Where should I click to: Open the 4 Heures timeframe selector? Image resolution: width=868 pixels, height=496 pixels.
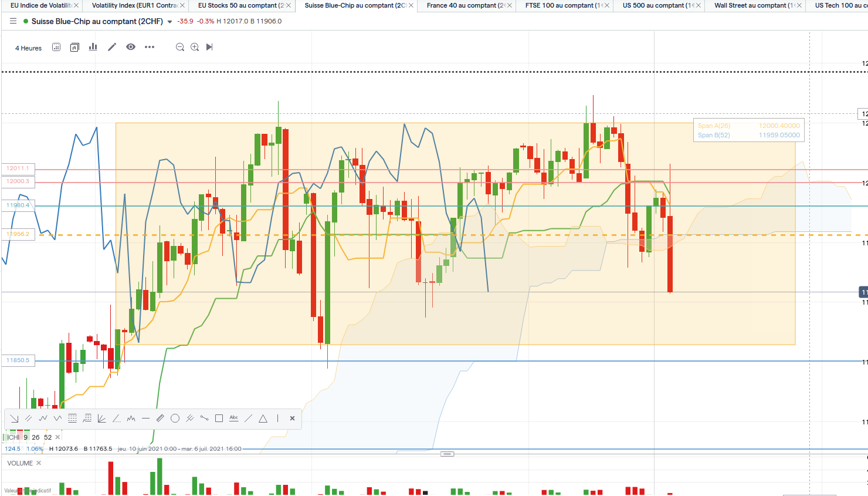coord(28,48)
